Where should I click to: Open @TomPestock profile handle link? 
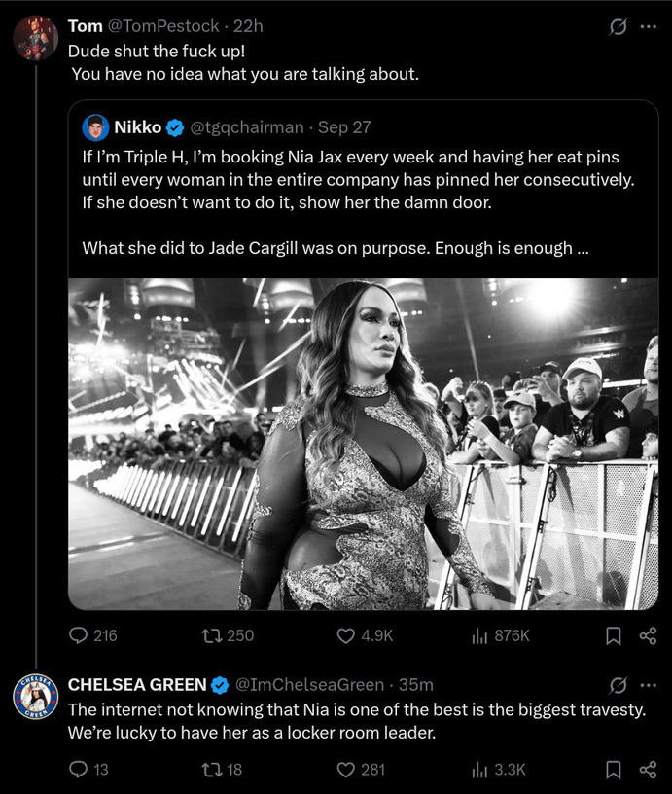[x=167, y=26]
